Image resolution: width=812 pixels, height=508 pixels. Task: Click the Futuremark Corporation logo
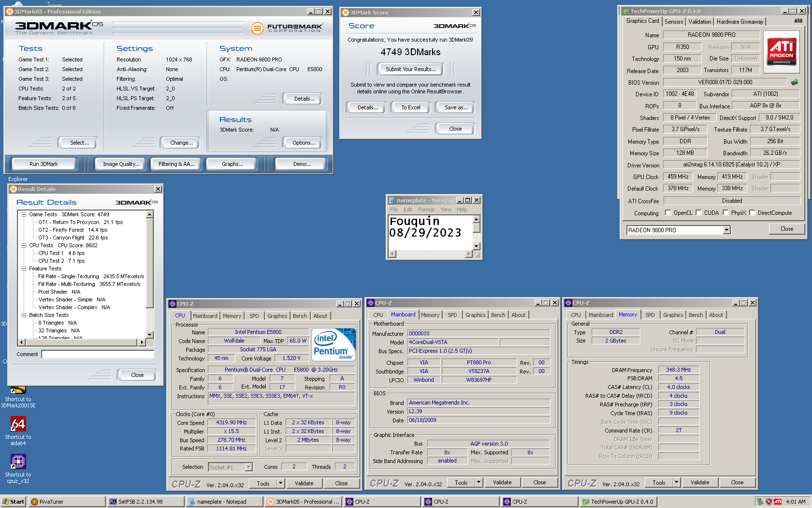(x=287, y=28)
